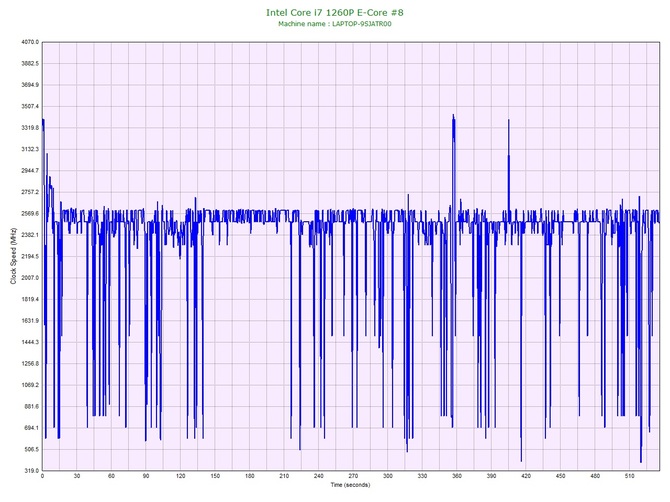The width and height of the screenshot is (670, 502).
Task: Click the 'Machine name : LAPTOP-95JATR00' subtitle
Action: (335, 24)
